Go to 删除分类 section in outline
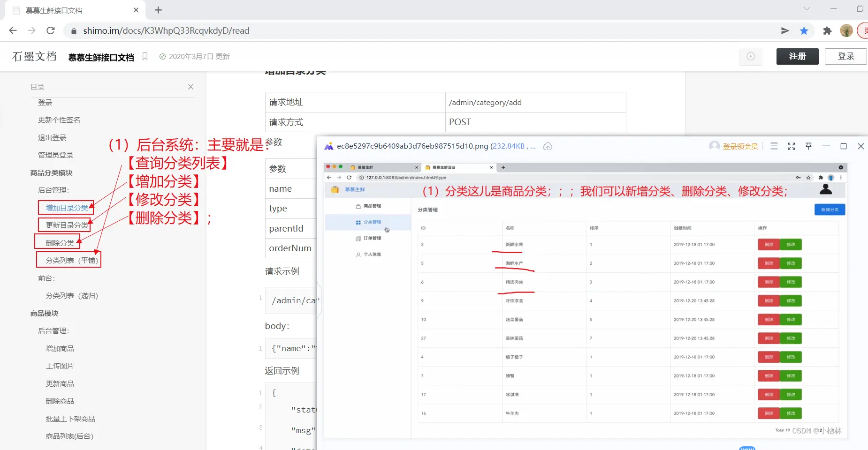Image resolution: width=868 pixels, height=450 pixels. click(60, 243)
